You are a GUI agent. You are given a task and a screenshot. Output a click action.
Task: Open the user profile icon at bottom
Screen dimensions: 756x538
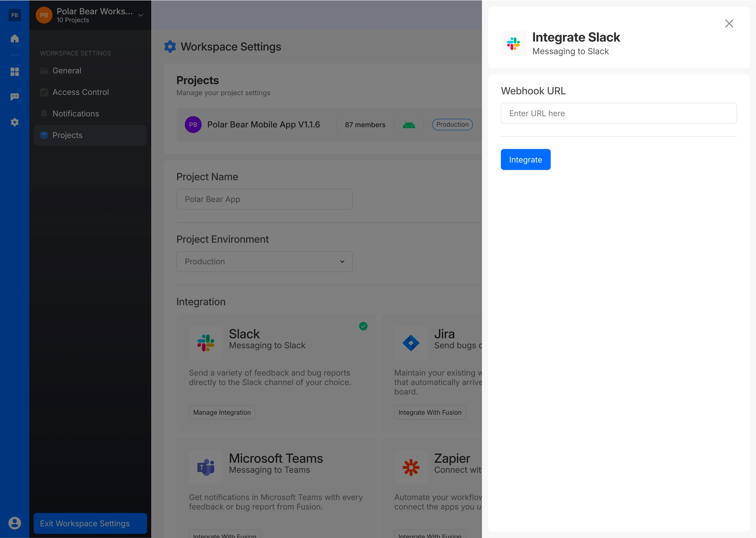tap(15, 523)
